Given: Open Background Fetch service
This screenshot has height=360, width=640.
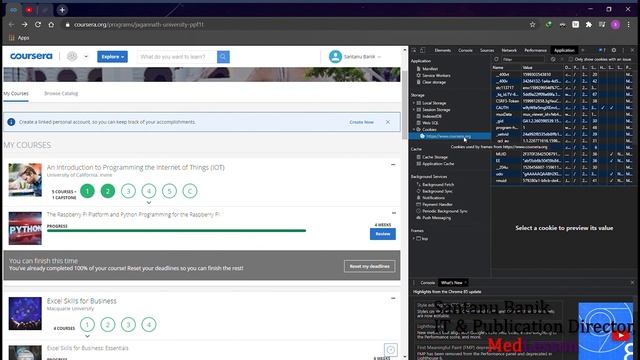Looking at the screenshot, I should 438,184.
